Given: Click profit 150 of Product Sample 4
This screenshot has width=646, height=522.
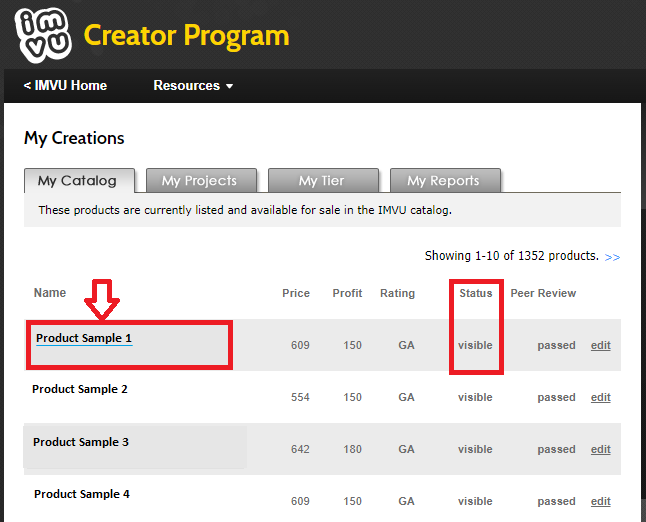Looking at the screenshot, I should click(x=352, y=501).
